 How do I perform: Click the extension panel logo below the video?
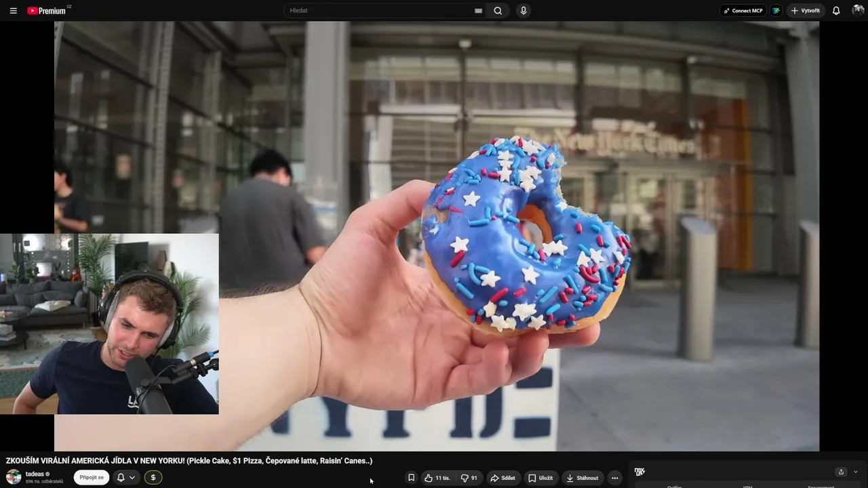(x=639, y=472)
